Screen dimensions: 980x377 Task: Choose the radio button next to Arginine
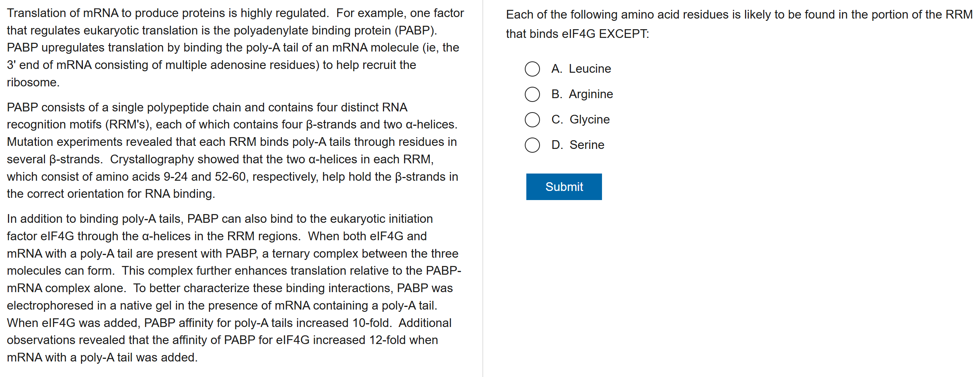[x=532, y=94]
